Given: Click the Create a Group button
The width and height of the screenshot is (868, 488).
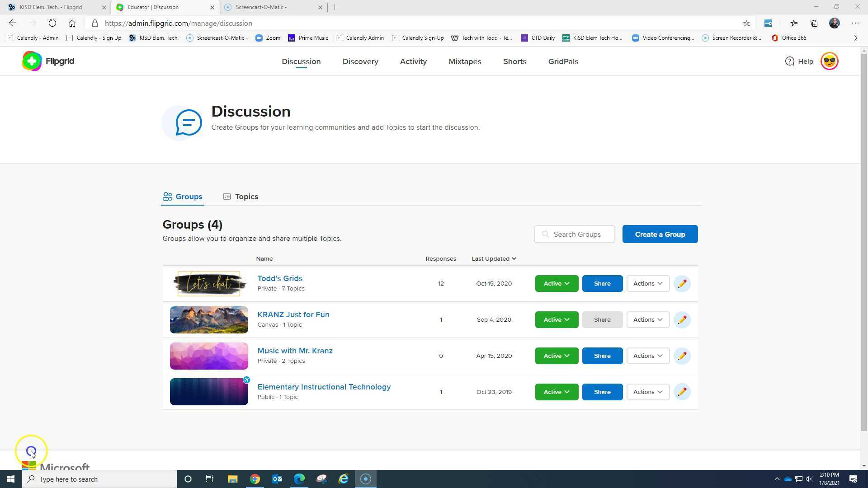Looking at the screenshot, I should (660, 235).
